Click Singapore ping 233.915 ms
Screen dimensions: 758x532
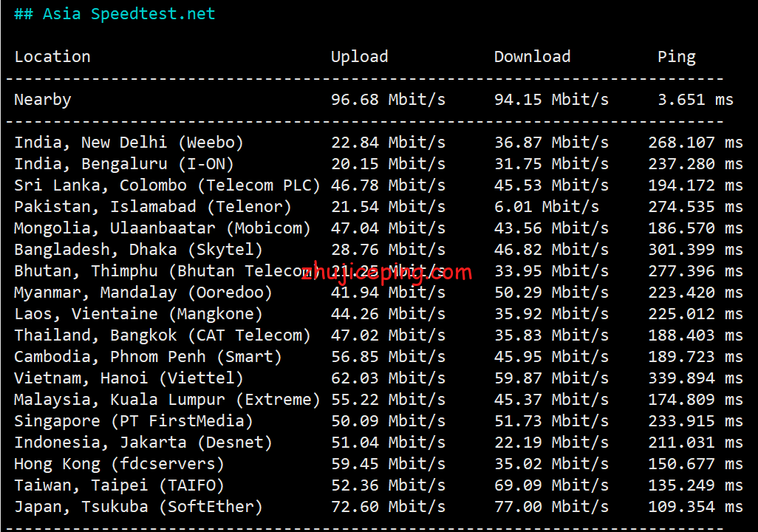tap(695, 421)
